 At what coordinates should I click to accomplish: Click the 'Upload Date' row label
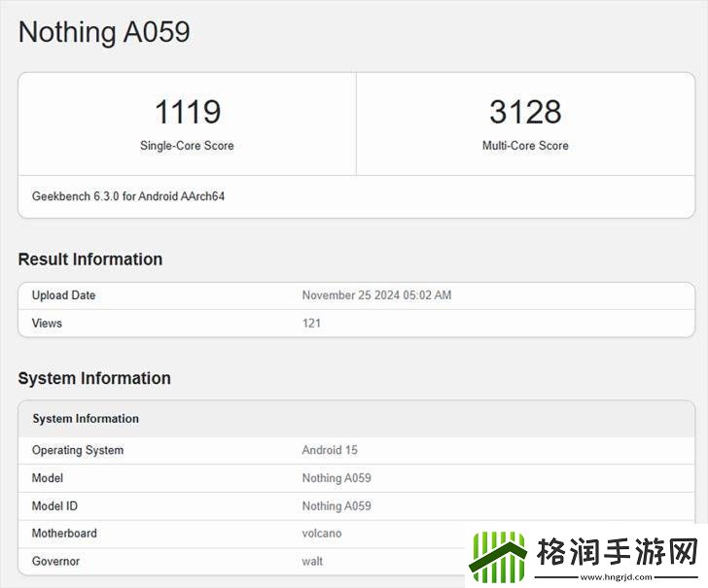[63, 295]
